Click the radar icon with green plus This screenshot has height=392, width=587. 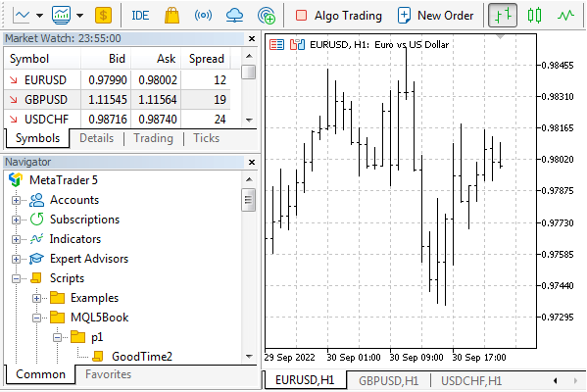(267, 16)
